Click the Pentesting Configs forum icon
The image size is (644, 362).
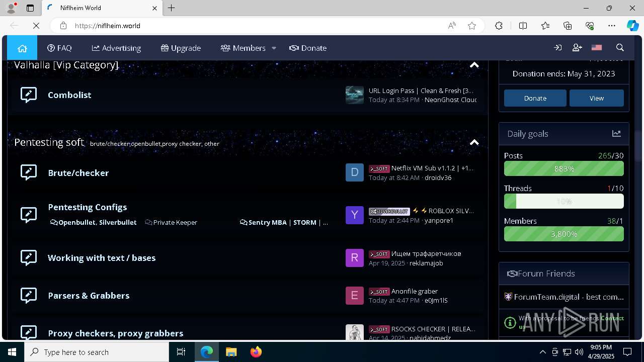[29, 215]
